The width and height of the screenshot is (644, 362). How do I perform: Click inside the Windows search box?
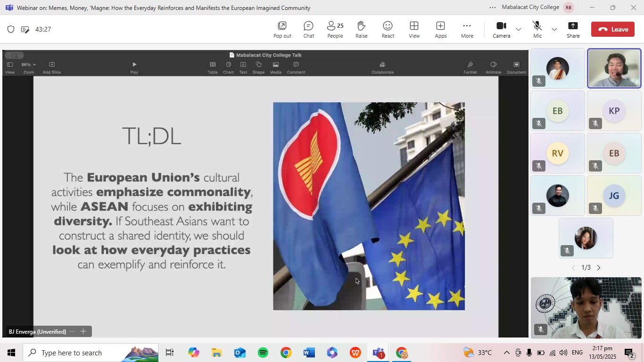[x=90, y=353]
